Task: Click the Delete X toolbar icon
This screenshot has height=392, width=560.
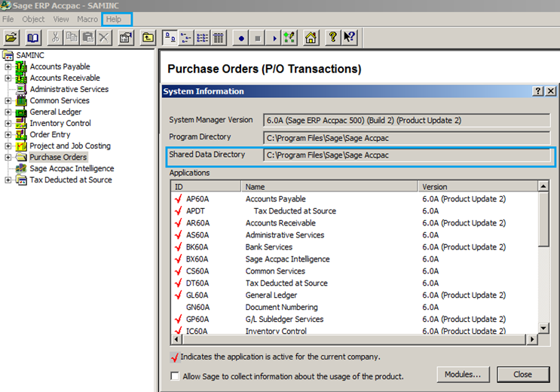Action: 103,37
